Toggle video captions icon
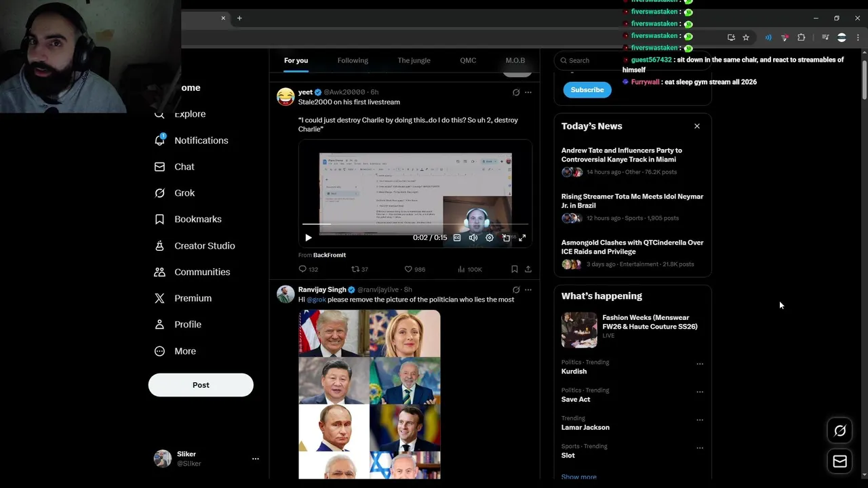 pos(457,238)
